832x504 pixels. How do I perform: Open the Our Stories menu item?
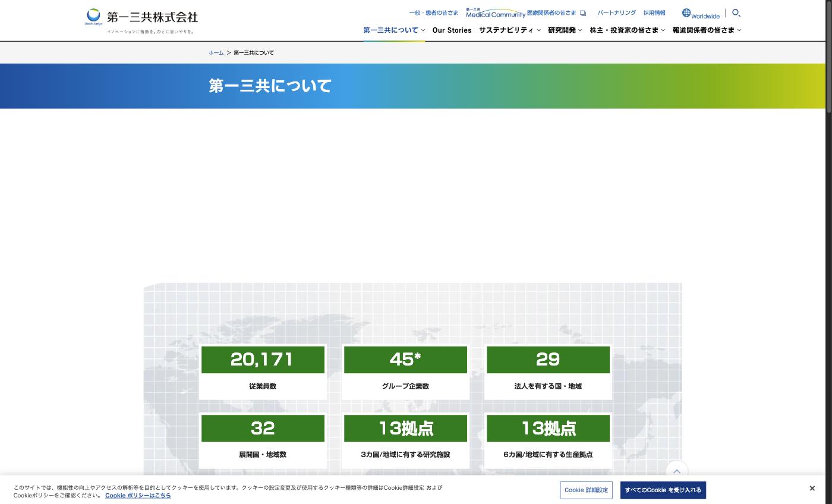click(x=452, y=30)
